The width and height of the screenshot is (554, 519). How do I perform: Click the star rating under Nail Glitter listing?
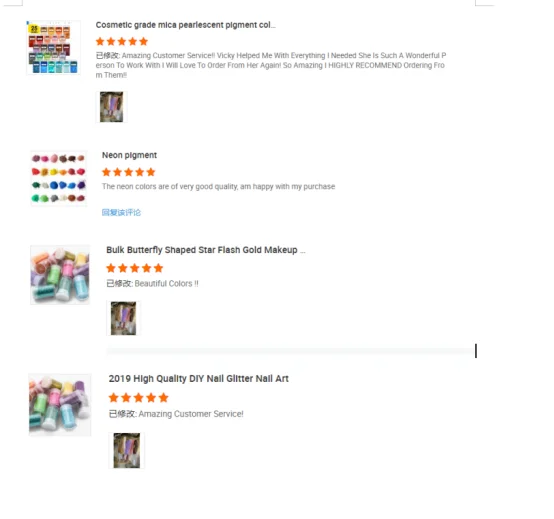138,398
